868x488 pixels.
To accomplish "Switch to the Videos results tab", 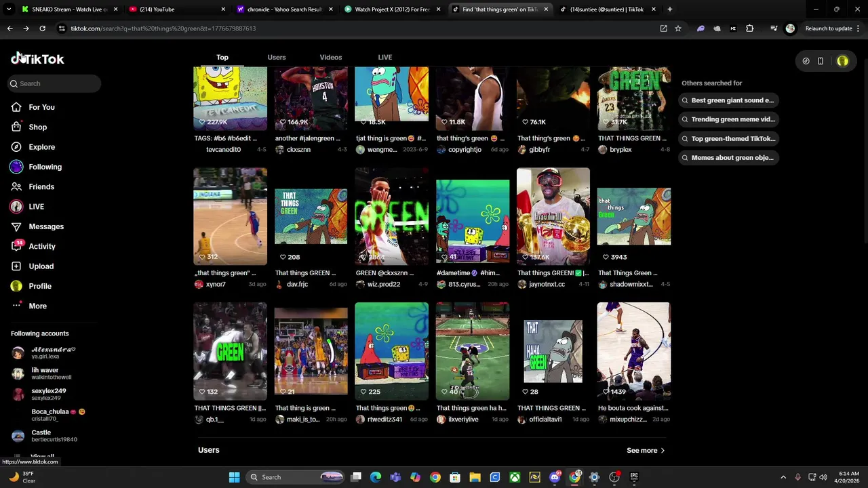I will [331, 57].
